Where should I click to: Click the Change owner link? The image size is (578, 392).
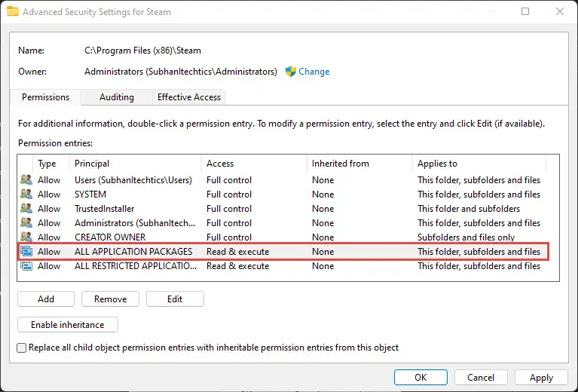pos(313,72)
